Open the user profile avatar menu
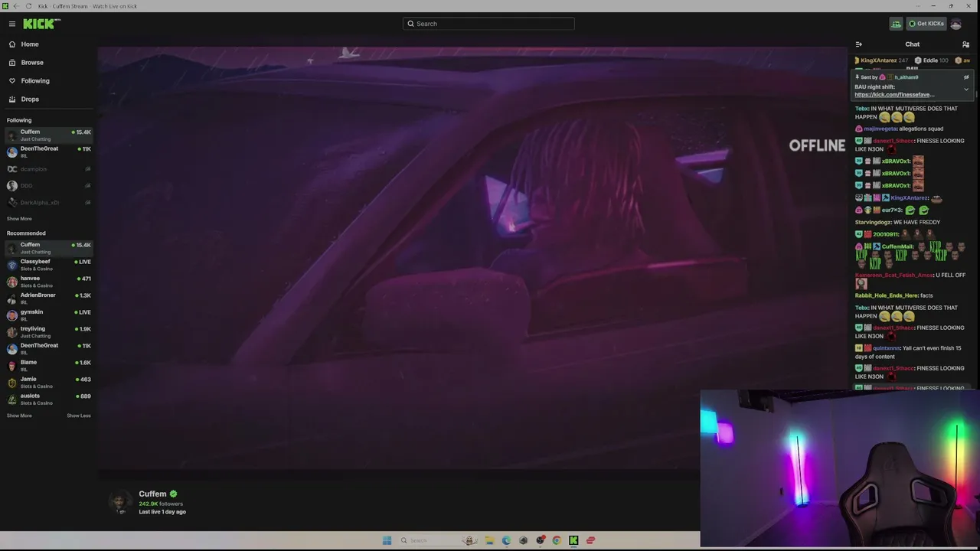The image size is (980, 551). pos(955,24)
